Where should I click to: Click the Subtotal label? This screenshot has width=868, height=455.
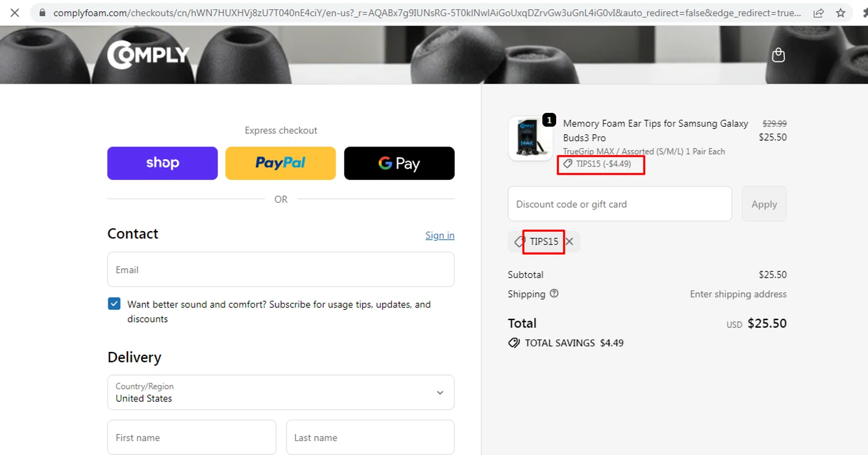click(x=525, y=274)
